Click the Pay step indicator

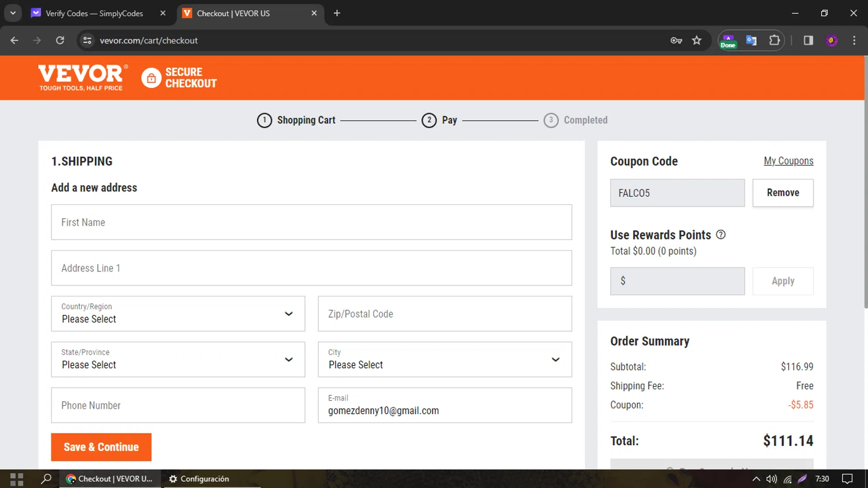tap(440, 120)
